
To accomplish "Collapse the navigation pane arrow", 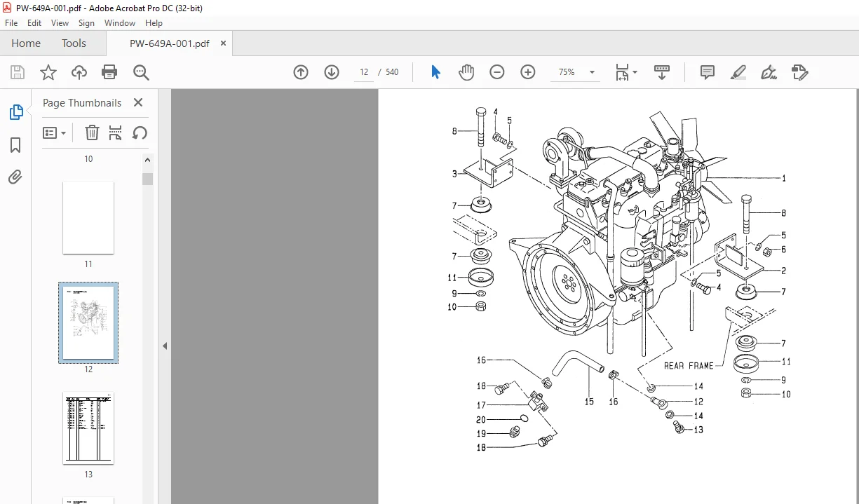I will [x=165, y=346].
